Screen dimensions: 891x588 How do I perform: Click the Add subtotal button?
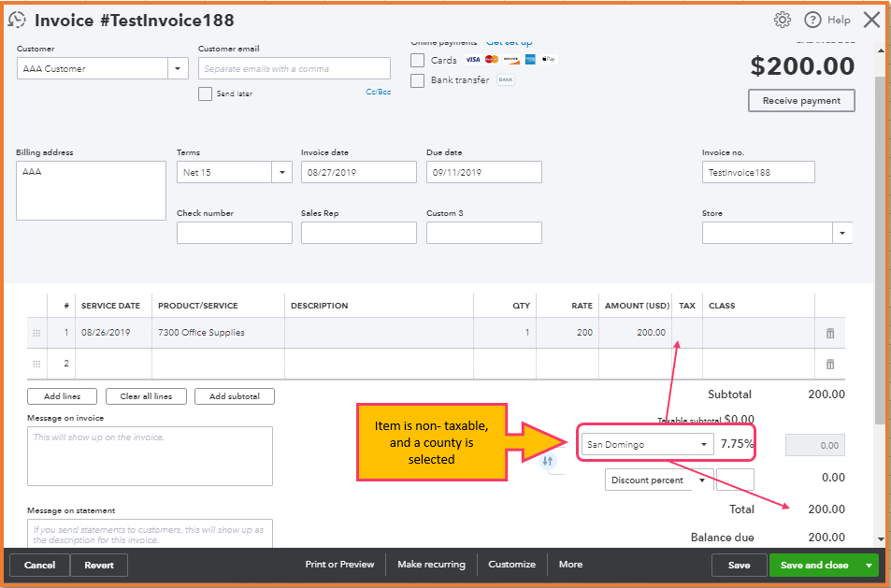coord(235,396)
